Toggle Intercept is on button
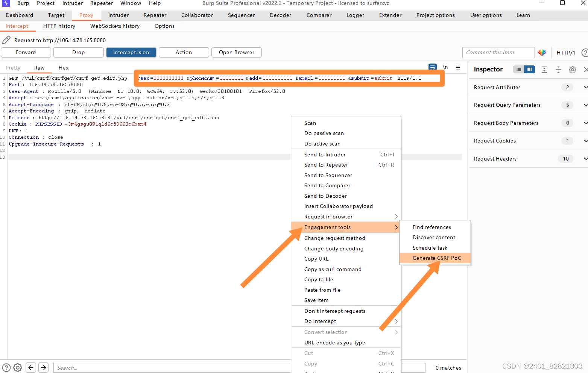Screen dimensions: 588x373 tap(131, 52)
